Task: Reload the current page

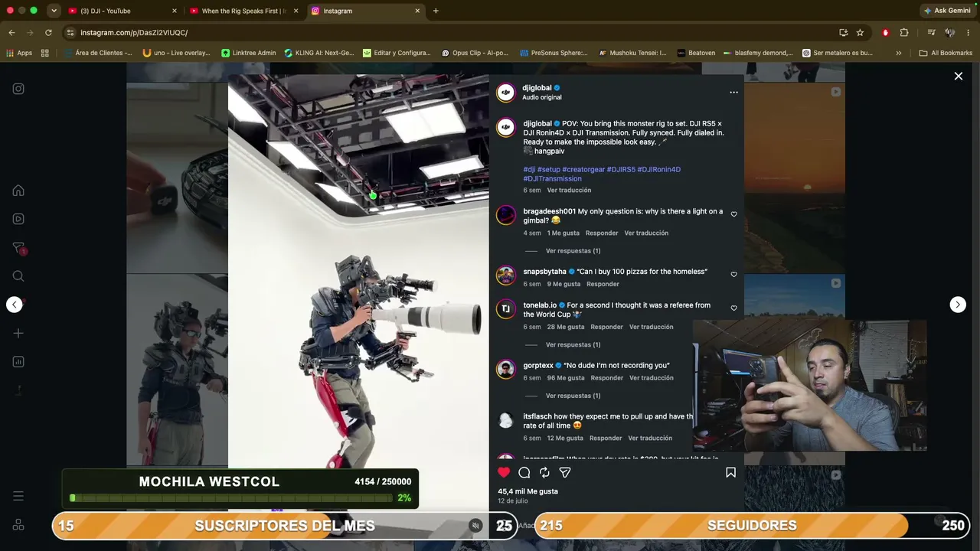Action: pos(48,33)
